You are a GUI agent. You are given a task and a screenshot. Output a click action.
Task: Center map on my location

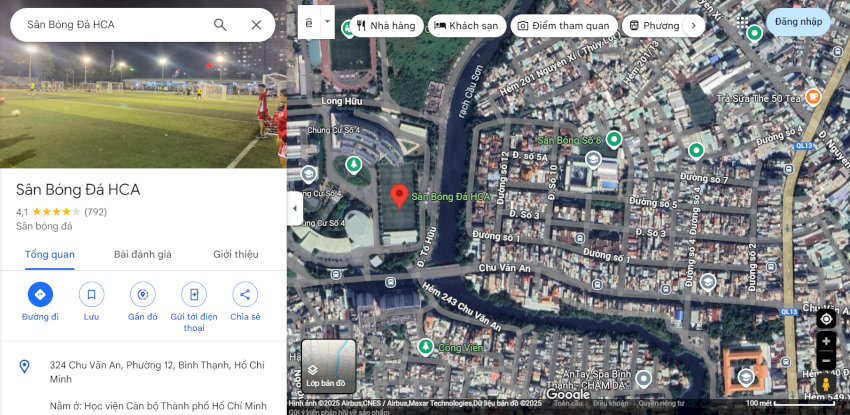[826, 319]
